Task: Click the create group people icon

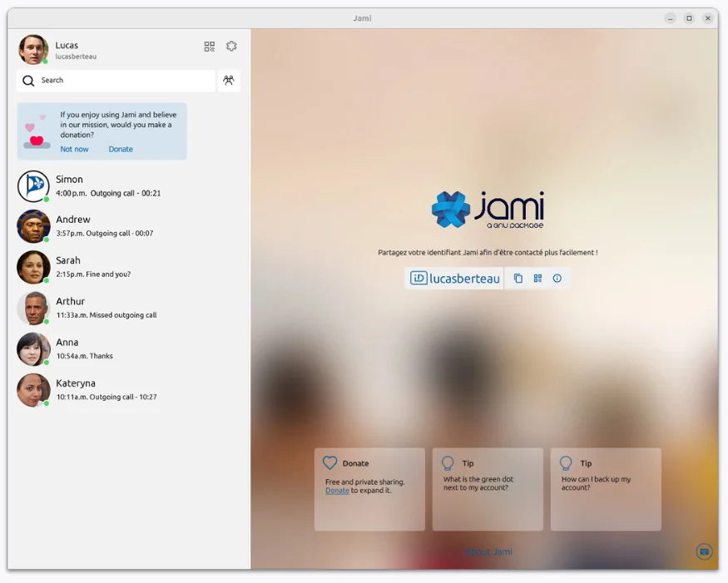Action: coord(229,81)
